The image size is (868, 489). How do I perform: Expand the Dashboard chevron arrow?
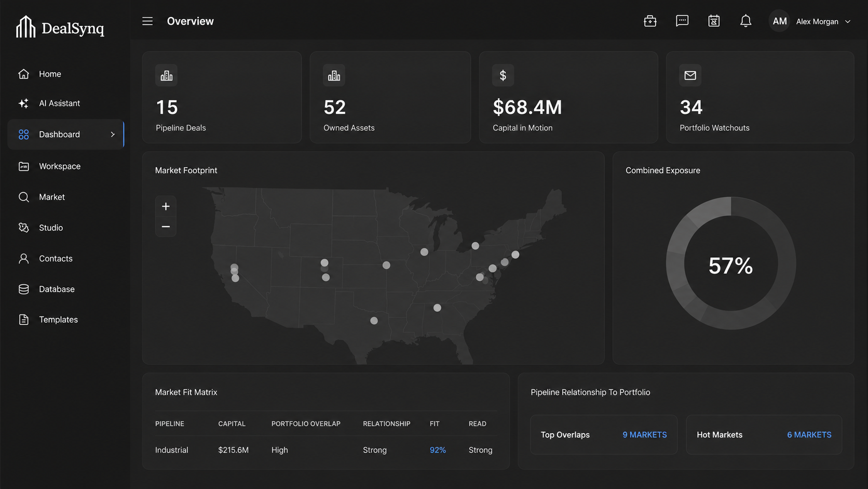click(113, 135)
